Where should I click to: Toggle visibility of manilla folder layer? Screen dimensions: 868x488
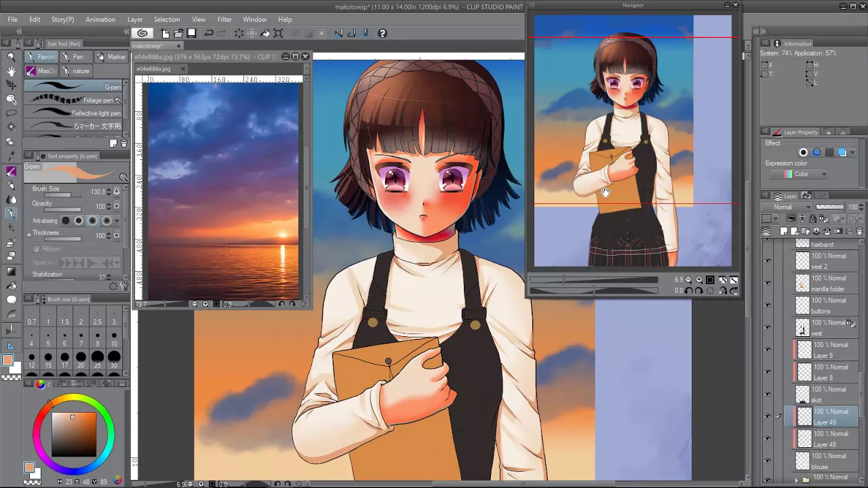coord(768,283)
